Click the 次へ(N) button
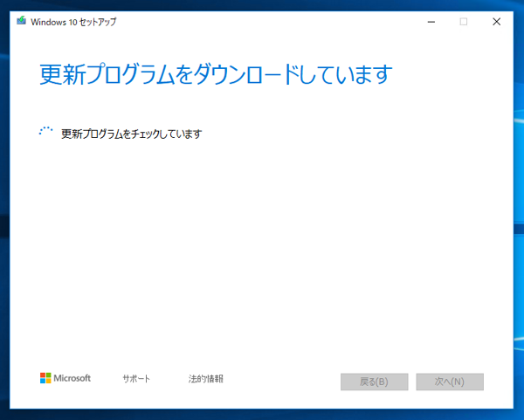This screenshot has height=420, width=524. tap(450, 382)
